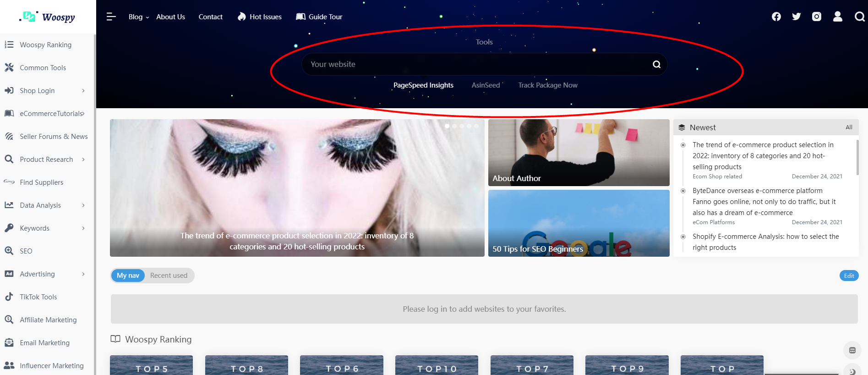Click the top-right header search icon

pos(860,17)
